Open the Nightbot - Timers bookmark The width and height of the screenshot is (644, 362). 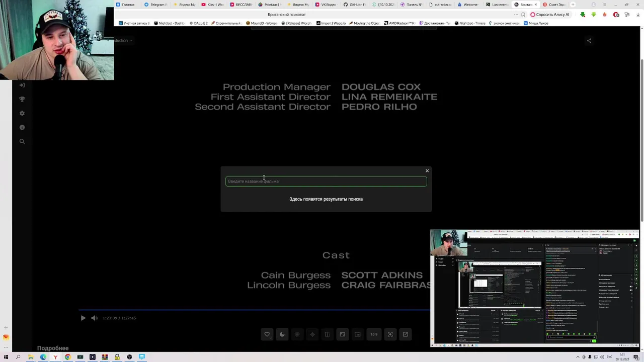470,23
